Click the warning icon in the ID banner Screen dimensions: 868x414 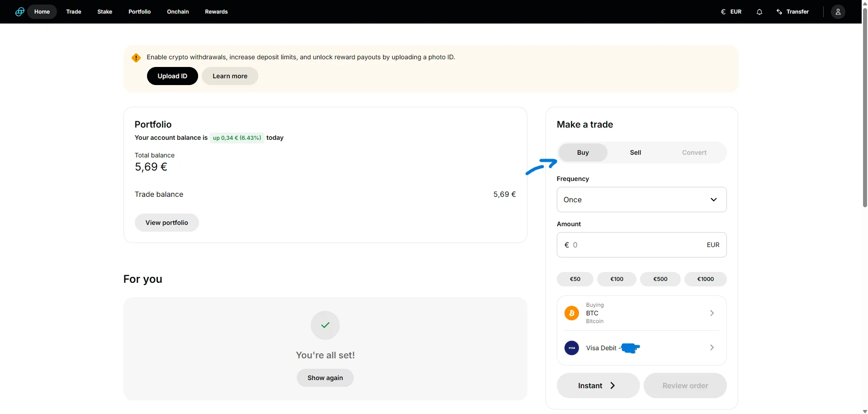(136, 57)
